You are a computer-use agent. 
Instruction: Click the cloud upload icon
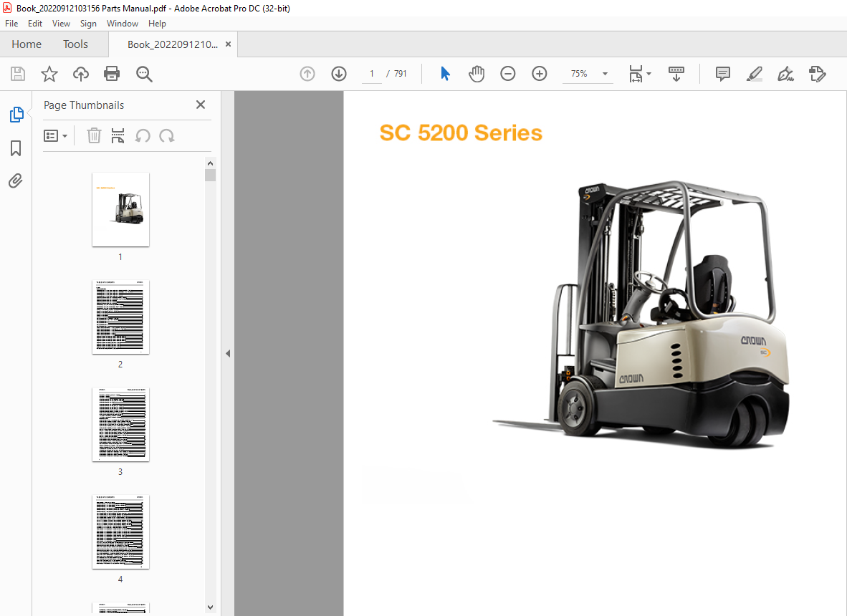(81, 74)
